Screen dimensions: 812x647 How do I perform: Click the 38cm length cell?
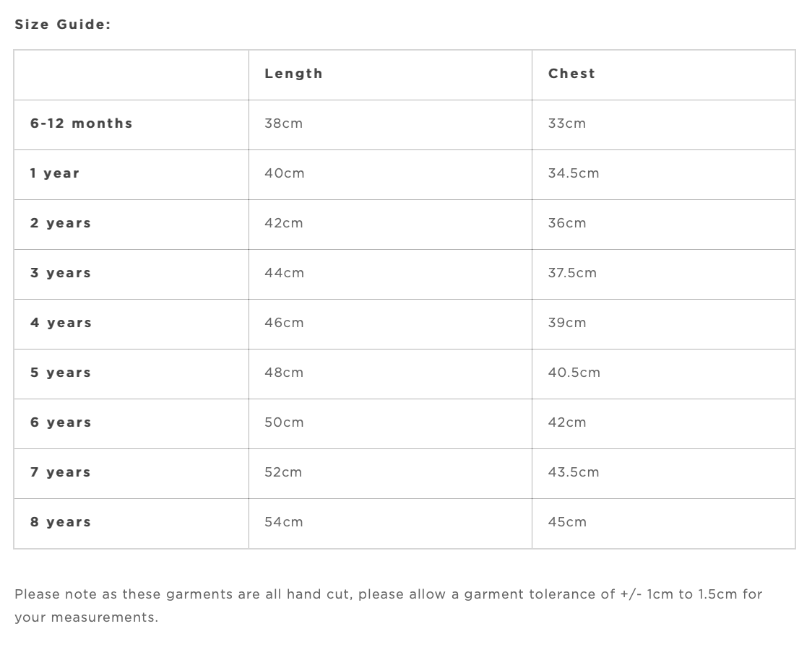[283, 123]
